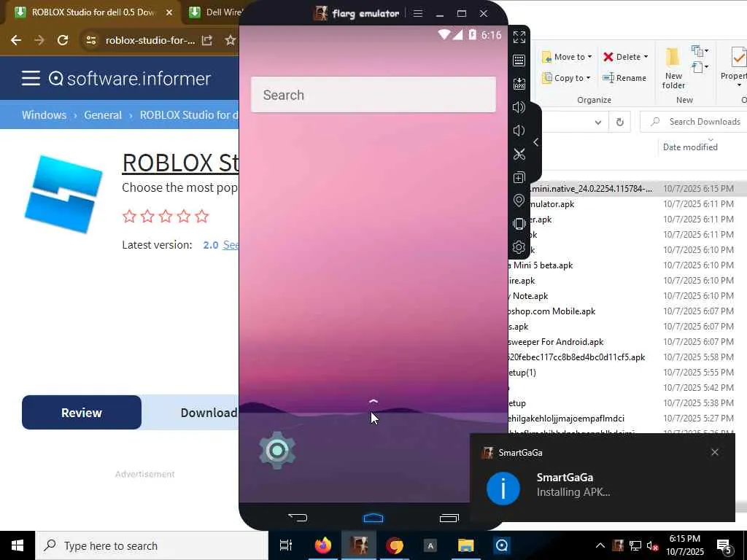The height and width of the screenshot is (560, 747).
Task: Bookmark the page with star icon
Action: click(231, 41)
